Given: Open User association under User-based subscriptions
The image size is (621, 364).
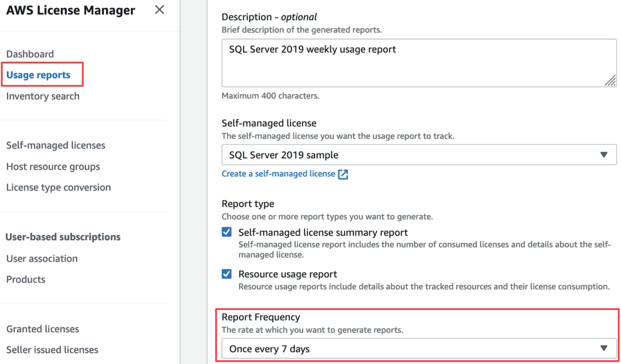Looking at the screenshot, I should tap(42, 258).
